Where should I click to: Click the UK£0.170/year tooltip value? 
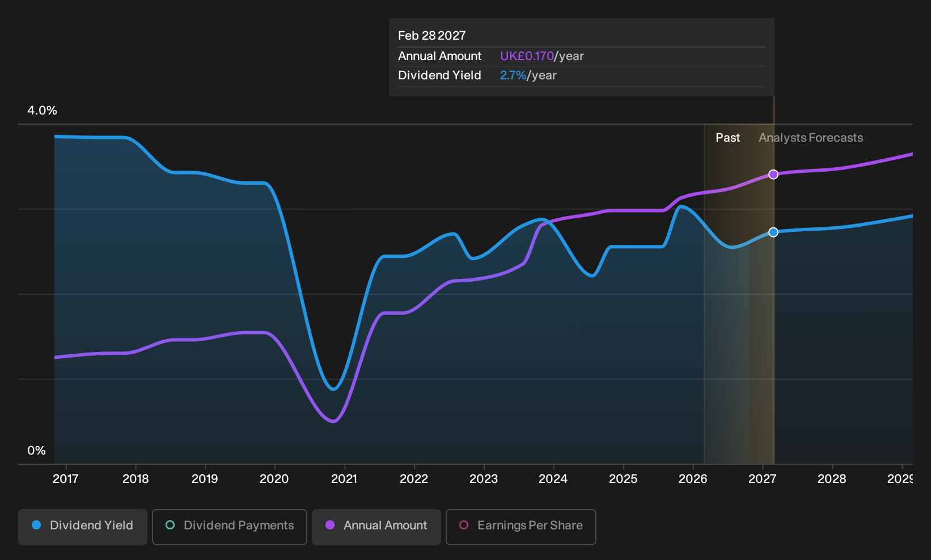[542, 56]
